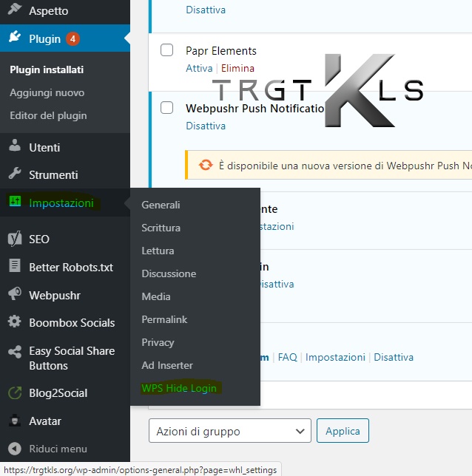Viewport: 472px width, 476px height.
Task: Click Attiva link under Papr Elements
Action: click(198, 67)
